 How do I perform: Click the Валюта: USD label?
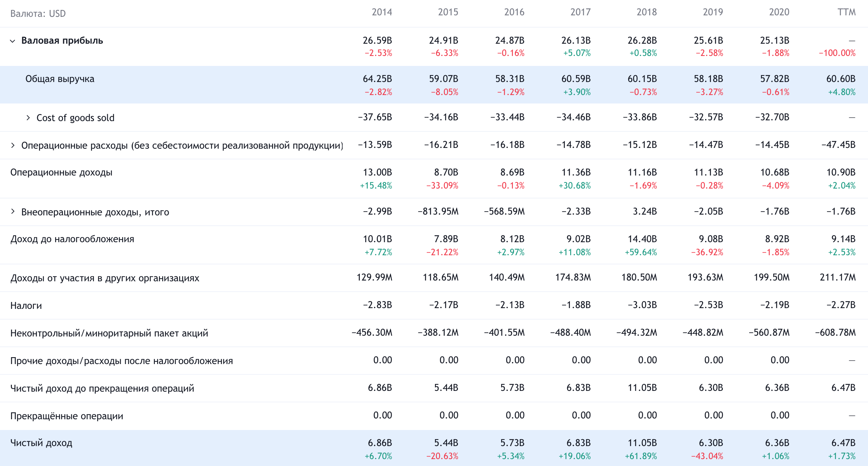38,14
